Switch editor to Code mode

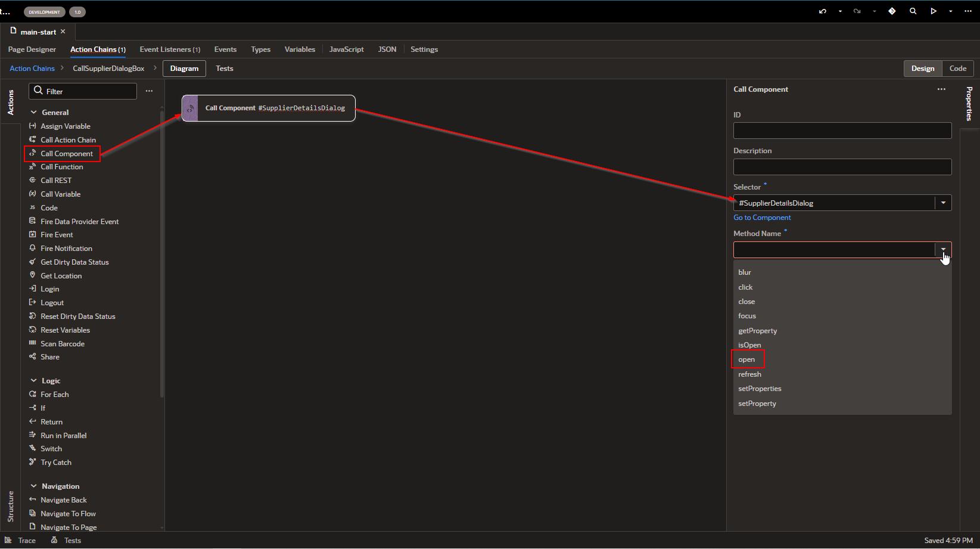(958, 69)
